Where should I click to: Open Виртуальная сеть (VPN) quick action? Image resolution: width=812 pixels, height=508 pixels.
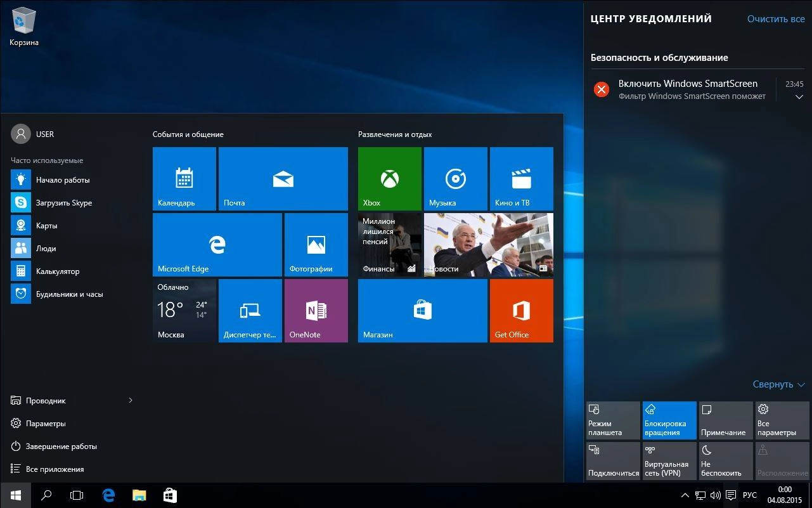pyautogui.click(x=669, y=461)
